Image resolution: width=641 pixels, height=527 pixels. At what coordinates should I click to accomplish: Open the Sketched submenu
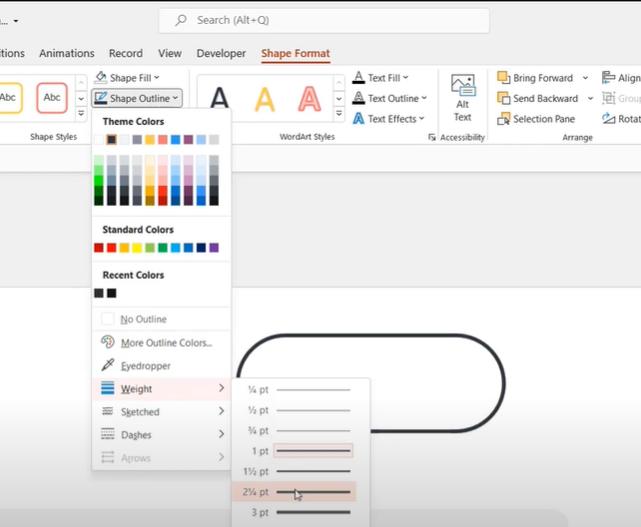tap(161, 411)
